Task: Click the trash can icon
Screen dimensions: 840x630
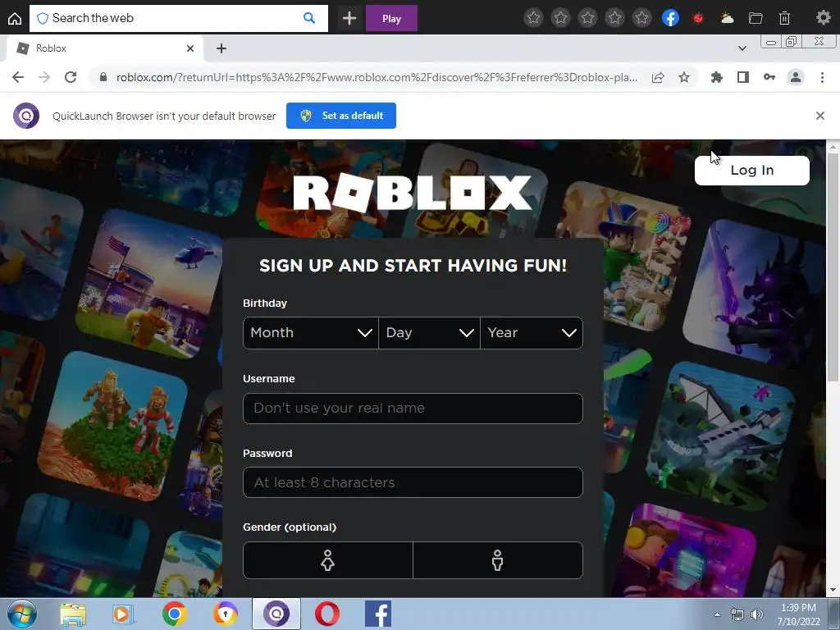Action: pos(784,19)
